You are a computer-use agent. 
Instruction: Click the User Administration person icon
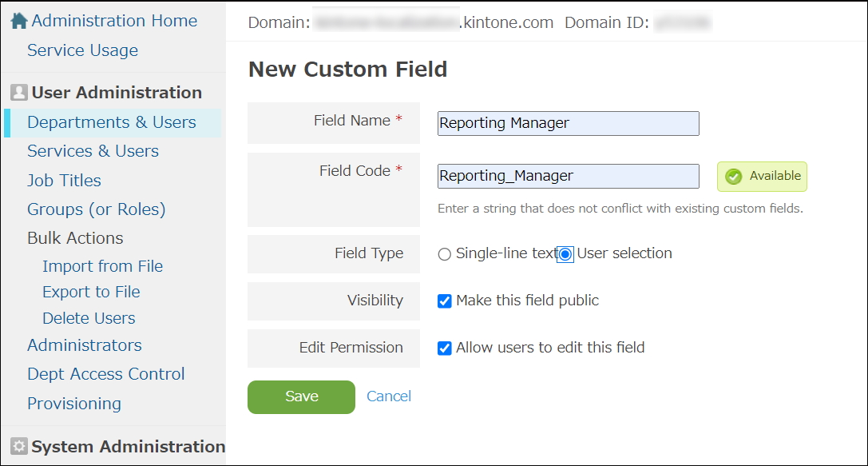tap(19, 92)
